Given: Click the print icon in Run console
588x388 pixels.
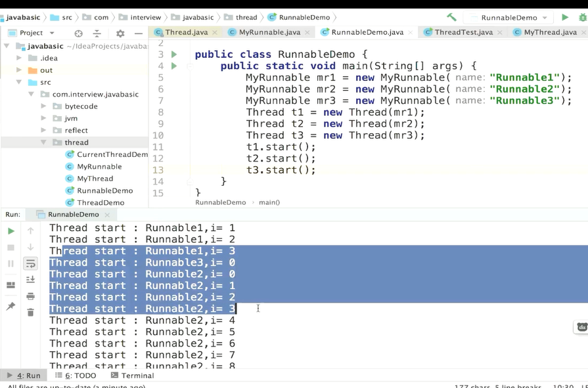Looking at the screenshot, I should pyautogui.click(x=30, y=296).
